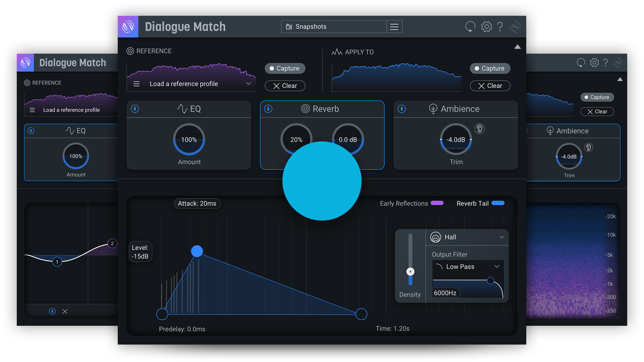Collapse the panel using the top-right triangle
The width and height of the screenshot is (644, 362).
click(x=518, y=47)
